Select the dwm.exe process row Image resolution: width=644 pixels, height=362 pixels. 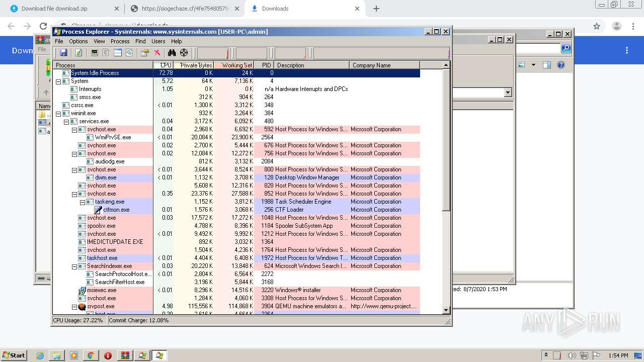[x=236, y=177]
